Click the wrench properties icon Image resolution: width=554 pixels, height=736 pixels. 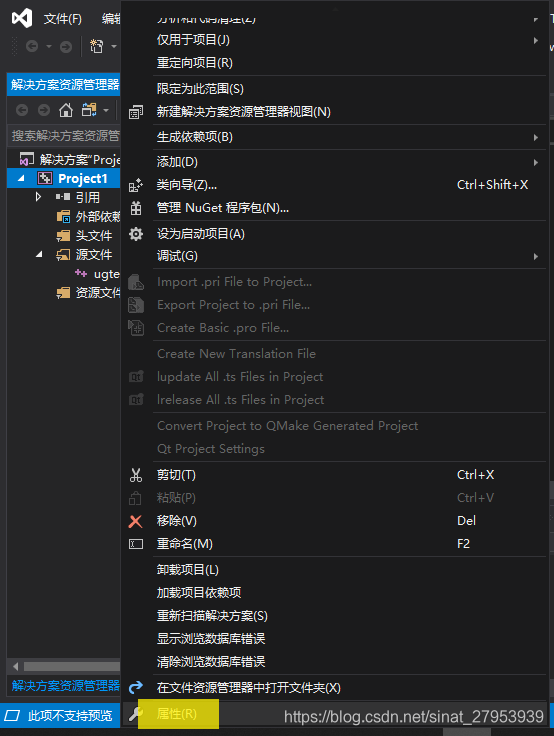[136, 714]
